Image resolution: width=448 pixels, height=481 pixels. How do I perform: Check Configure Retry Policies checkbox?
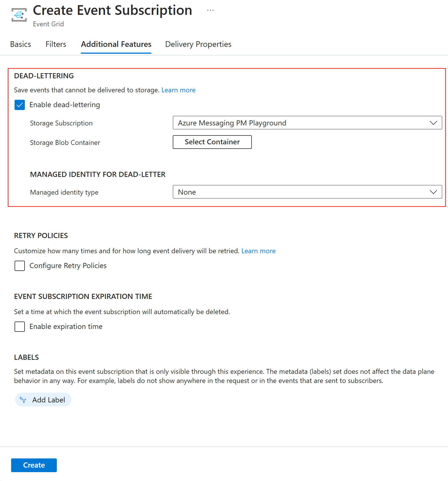(20, 266)
